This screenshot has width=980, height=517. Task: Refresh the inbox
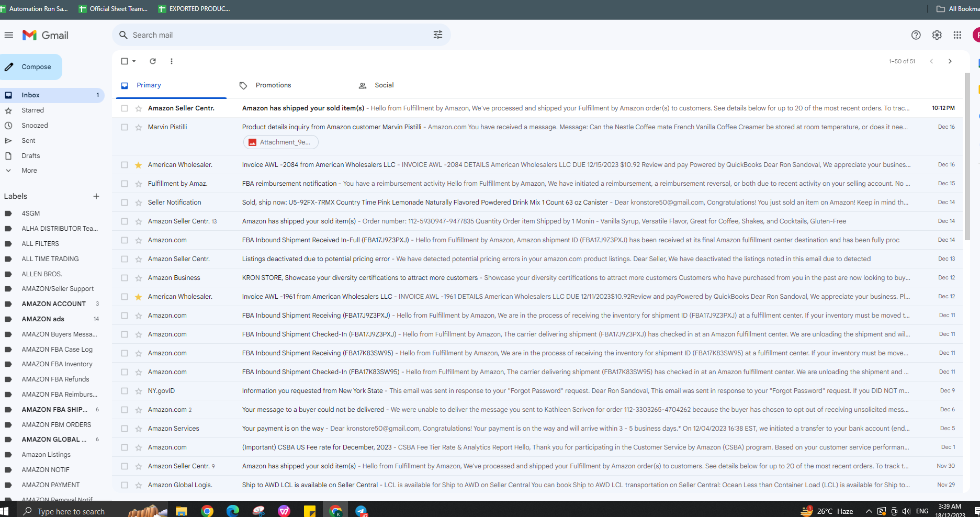[153, 61]
